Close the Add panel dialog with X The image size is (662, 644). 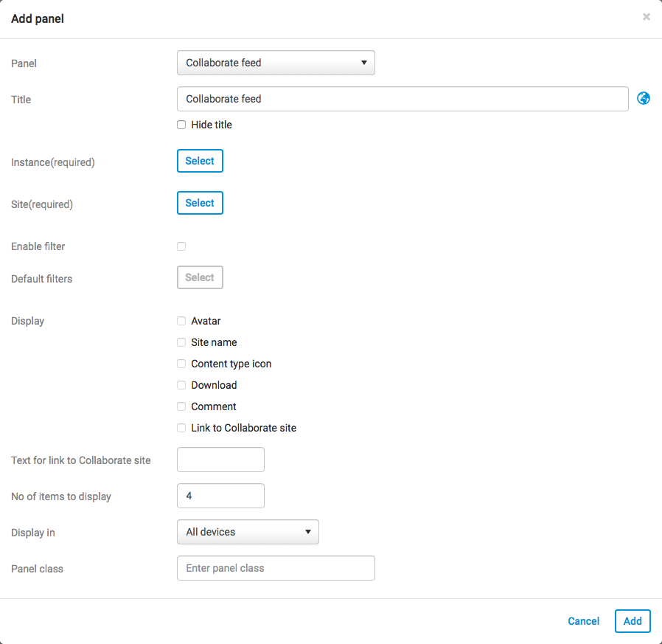coord(646,17)
